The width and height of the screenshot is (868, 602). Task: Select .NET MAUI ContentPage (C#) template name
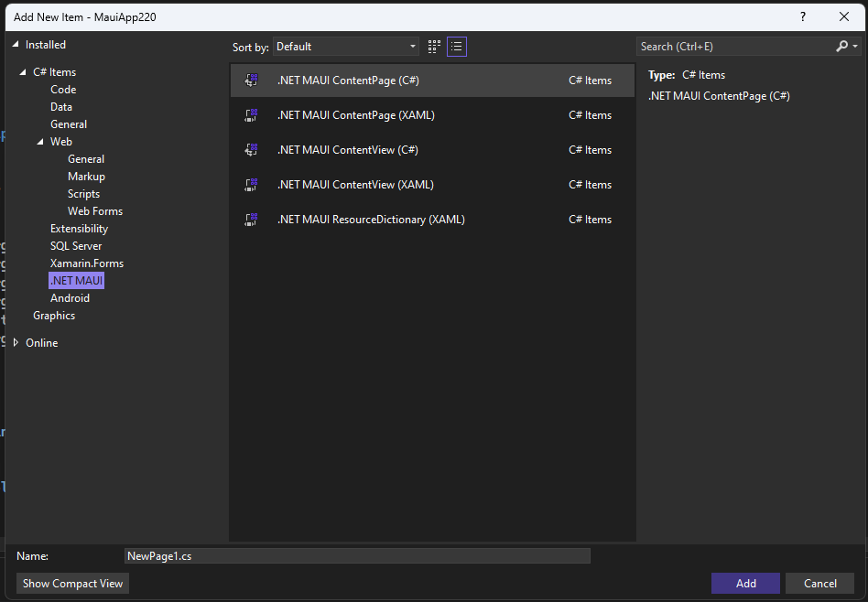point(348,81)
